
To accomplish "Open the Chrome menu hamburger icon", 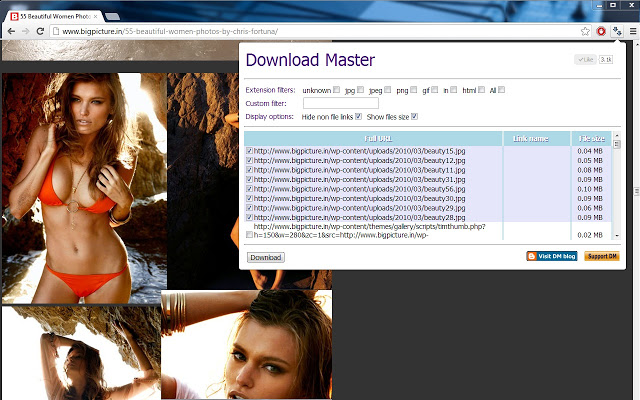I will click(633, 31).
